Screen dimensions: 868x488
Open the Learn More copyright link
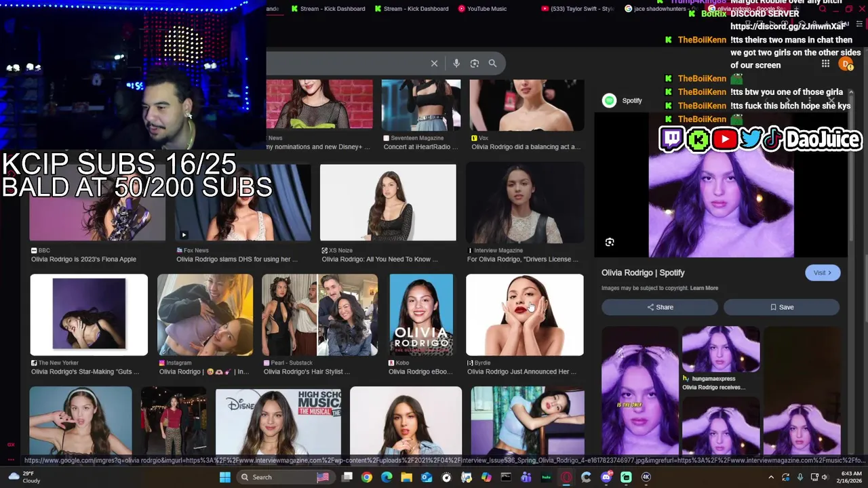(704, 288)
